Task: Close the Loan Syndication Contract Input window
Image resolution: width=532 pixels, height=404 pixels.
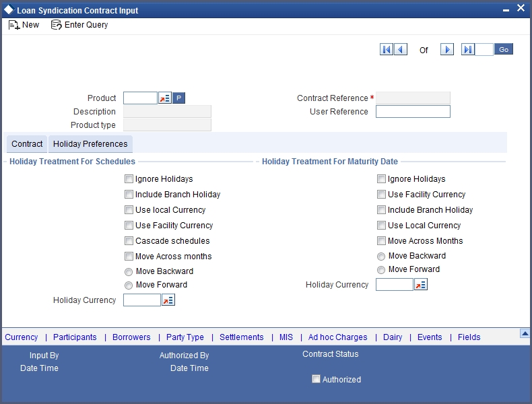Action: (521, 8)
